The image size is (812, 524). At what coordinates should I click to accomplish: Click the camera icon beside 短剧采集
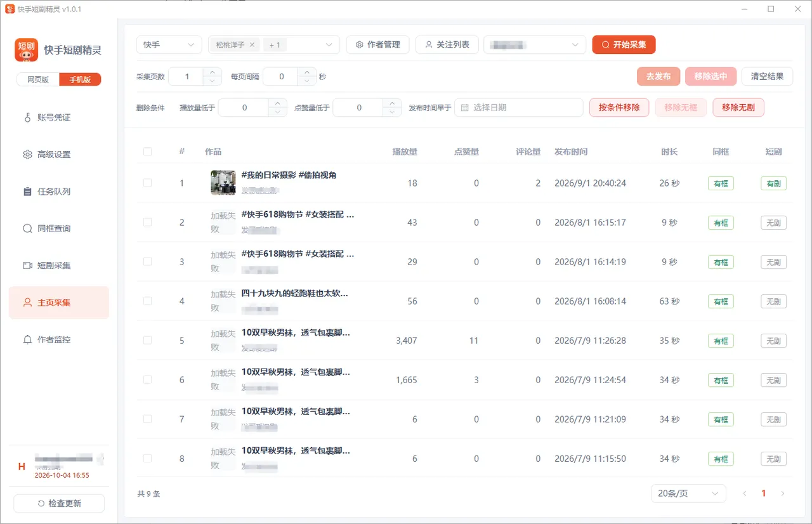coord(27,266)
